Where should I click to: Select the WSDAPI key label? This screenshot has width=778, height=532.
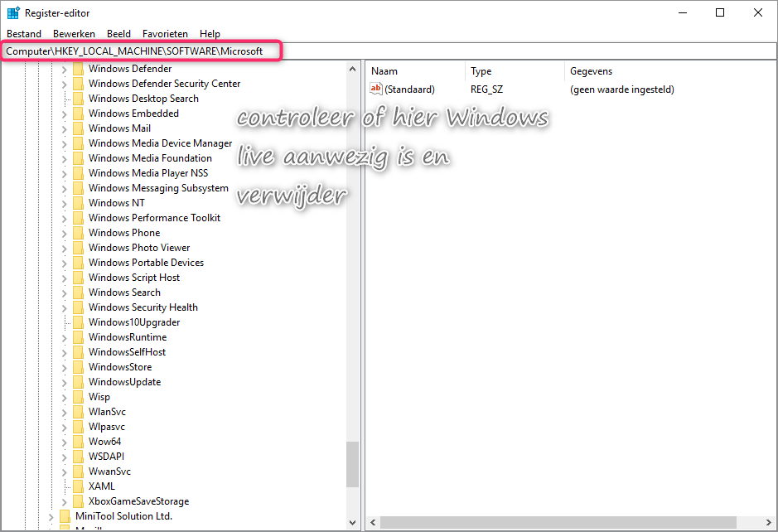[x=106, y=456]
